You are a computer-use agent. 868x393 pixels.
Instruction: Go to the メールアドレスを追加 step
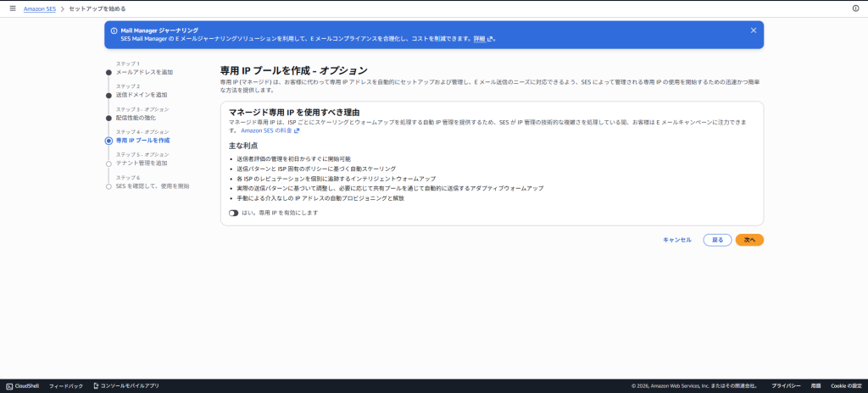point(143,72)
